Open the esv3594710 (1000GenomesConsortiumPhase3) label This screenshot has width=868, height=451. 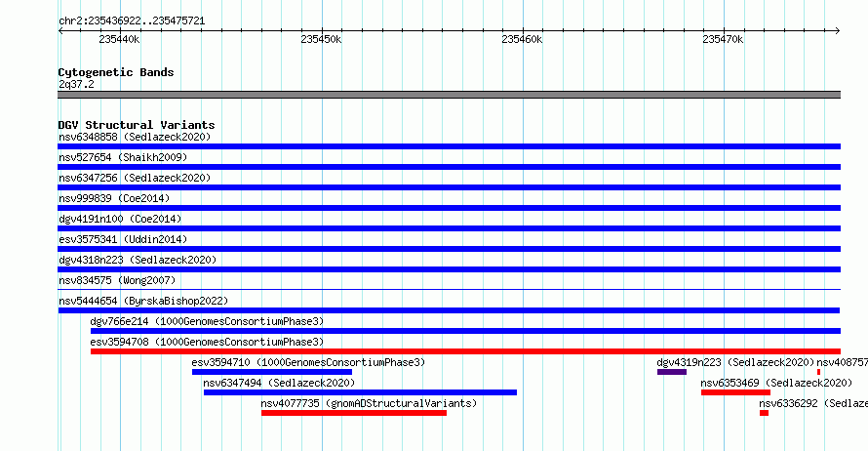(x=308, y=362)
